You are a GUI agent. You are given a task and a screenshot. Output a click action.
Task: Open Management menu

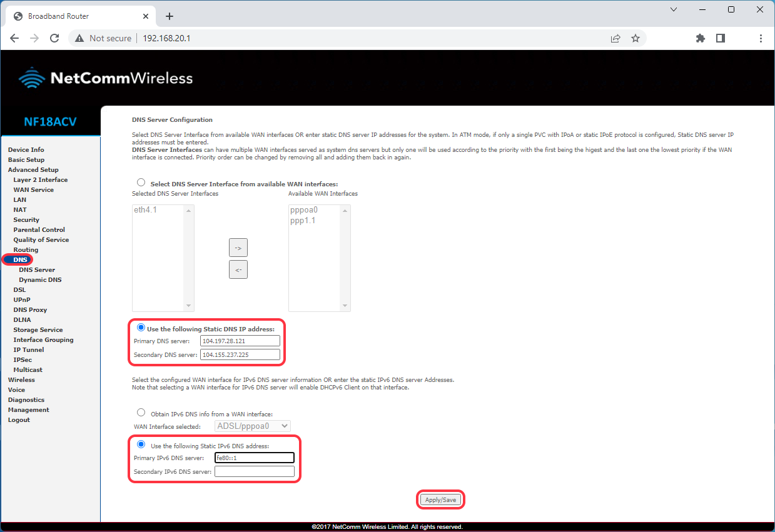[x=28, y=409]
